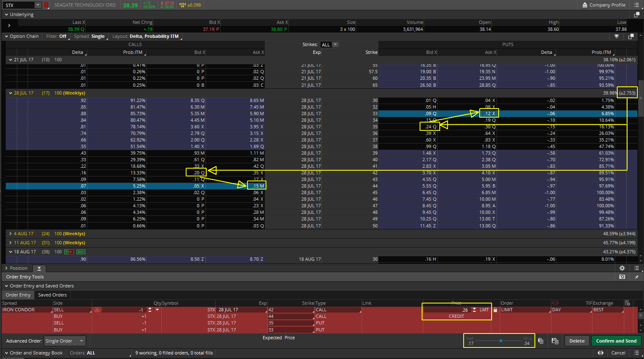Click the settings gear icon next to Position
This screenshot has width=644, height=359.
pos(622,268)
